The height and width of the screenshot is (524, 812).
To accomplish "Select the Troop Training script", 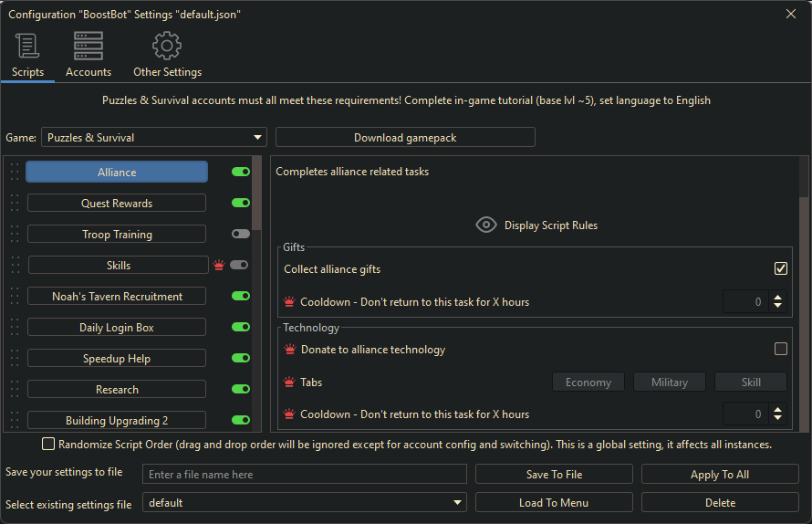I will click(x=117, y=234).
